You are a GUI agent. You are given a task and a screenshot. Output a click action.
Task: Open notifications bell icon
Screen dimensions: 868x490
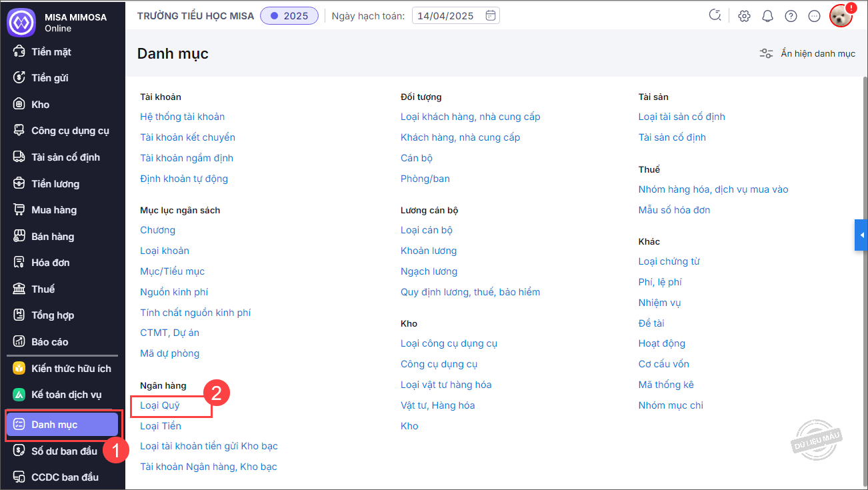[767, 16]
